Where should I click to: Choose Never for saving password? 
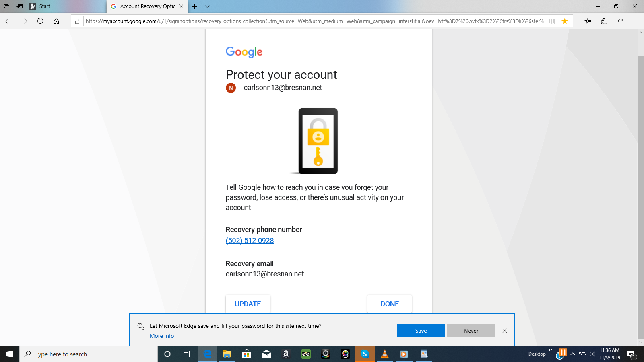point(471,331)
